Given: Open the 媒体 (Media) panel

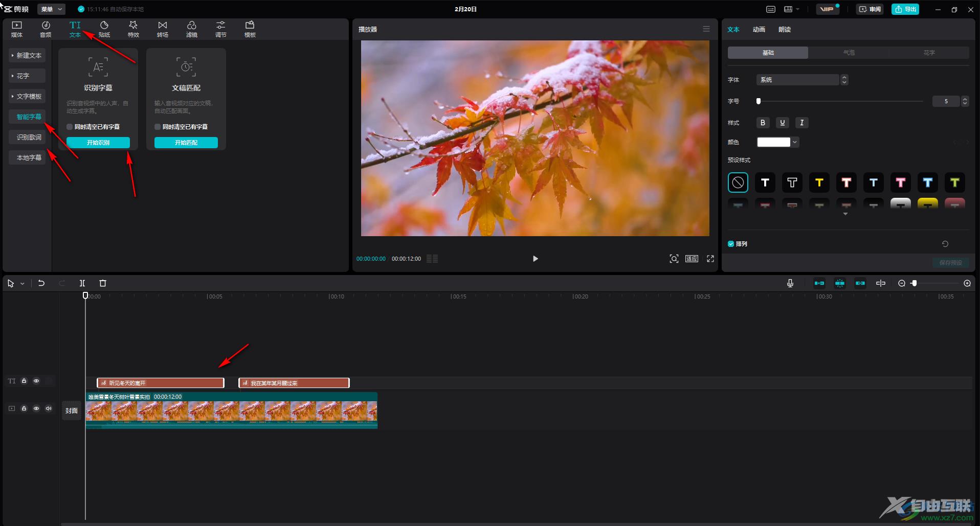Looking at the screenshot, I should [17, 29].
